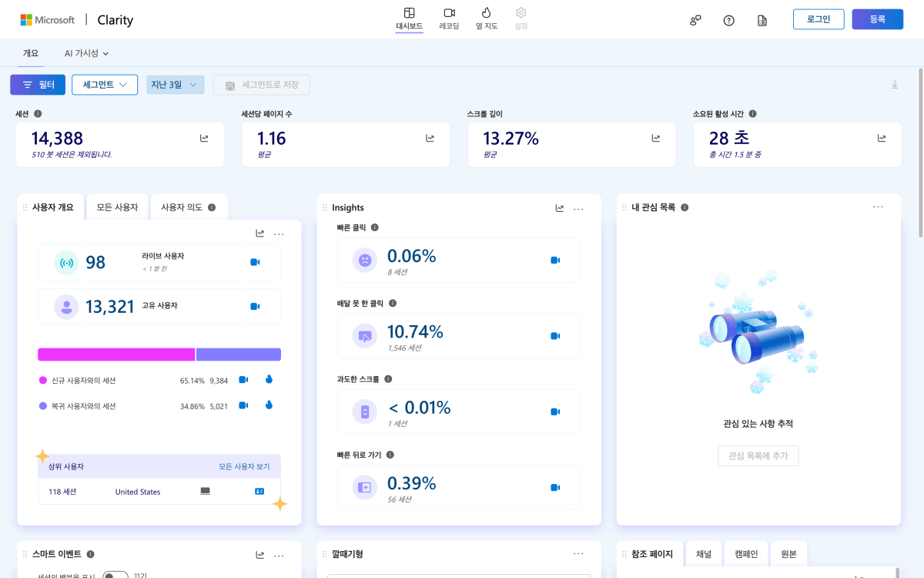Screen dimensions: 924x578
Task: Toggle the switch in 스마트 이벤트 card
Action: tap(115, 575)
